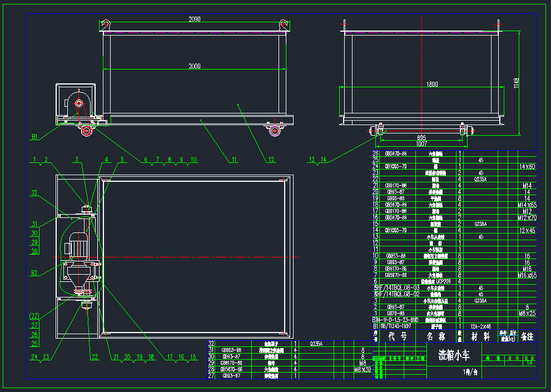551x392 pixels.
Task: Select balloon number 12 callout
Action: [x=271, y=160]
